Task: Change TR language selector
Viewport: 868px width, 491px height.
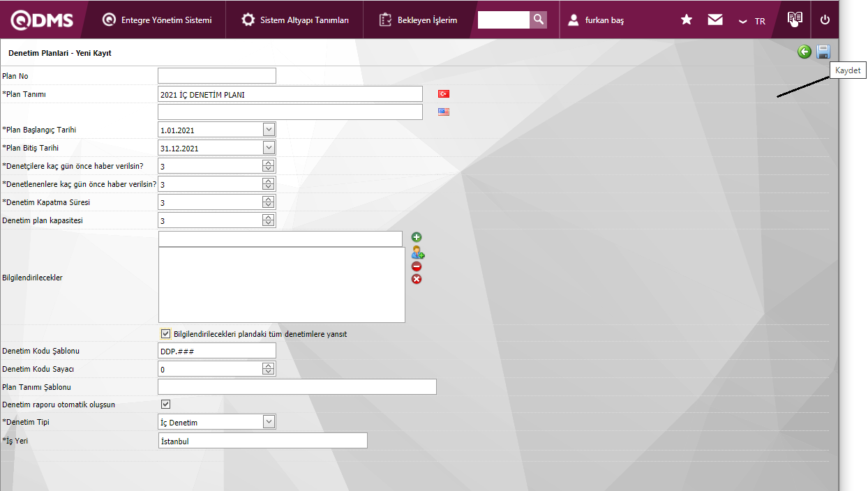Action: 752,21
